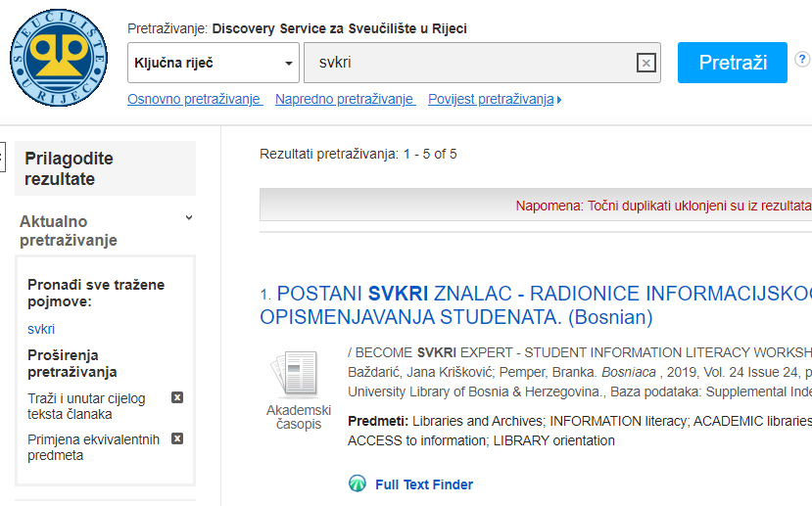812x506 pixels.
Task: Click the Akademski časopis document icon
Action: coord(295,375)
